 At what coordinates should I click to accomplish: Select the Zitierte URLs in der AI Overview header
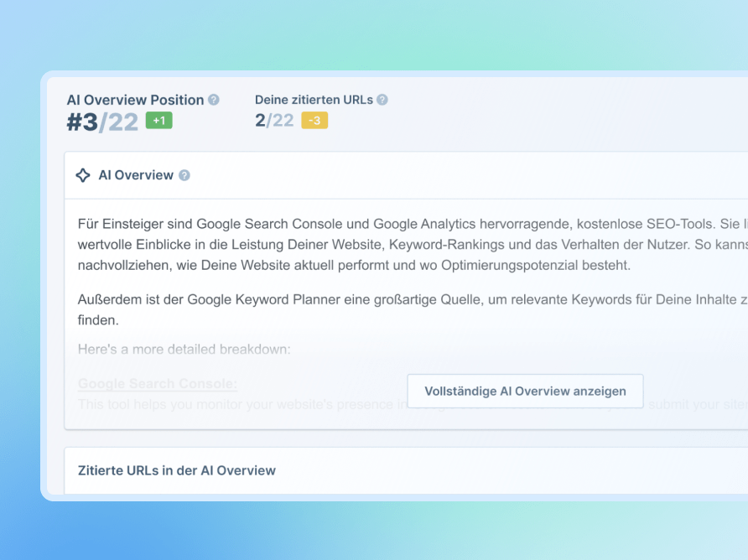click(176, 470)
